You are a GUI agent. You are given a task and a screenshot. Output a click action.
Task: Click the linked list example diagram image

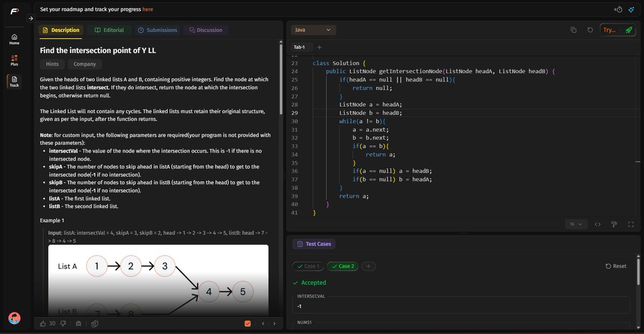[x=158, y=280]
